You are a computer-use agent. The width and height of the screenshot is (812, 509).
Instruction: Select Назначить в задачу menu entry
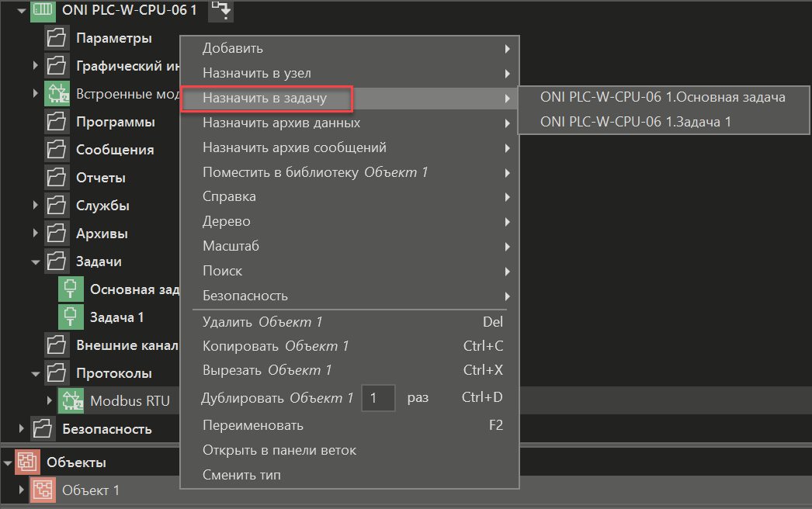[349, 99]
